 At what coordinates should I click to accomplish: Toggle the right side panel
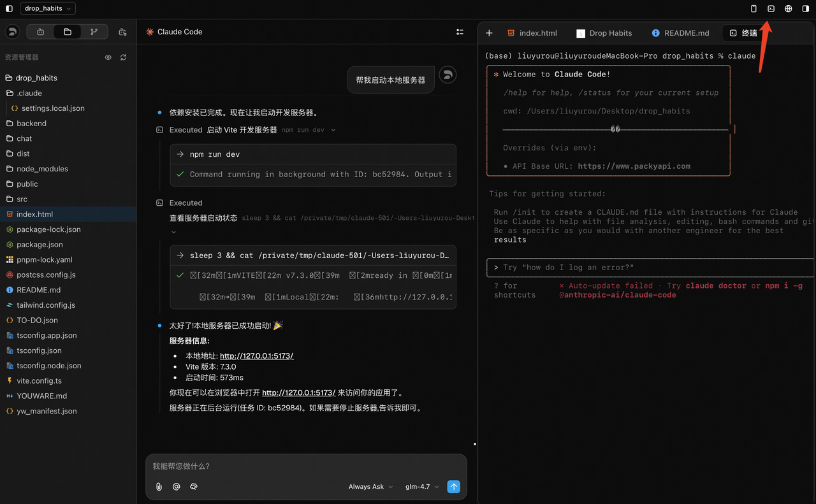[x=806, y=9]
